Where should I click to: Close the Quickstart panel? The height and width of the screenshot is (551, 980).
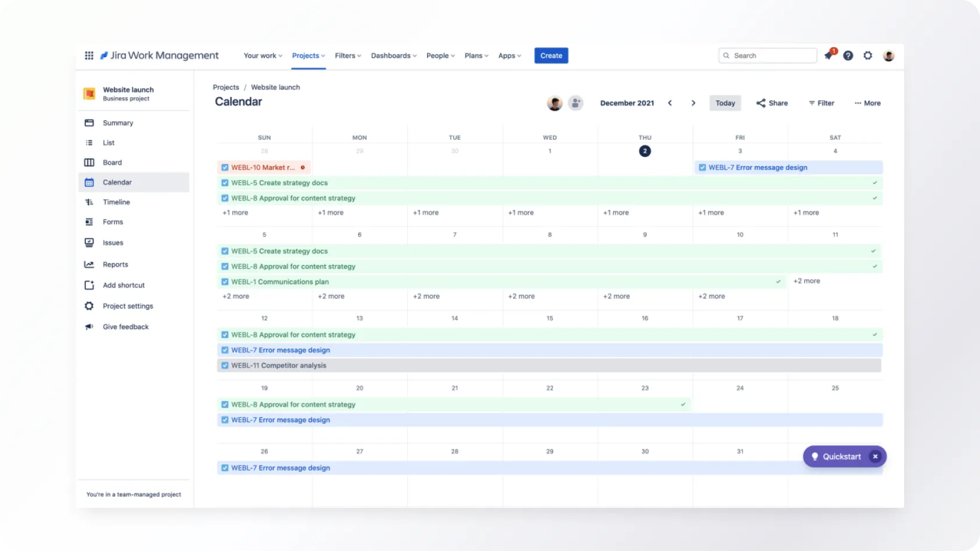pyautogui.click(x=875, y=457)
